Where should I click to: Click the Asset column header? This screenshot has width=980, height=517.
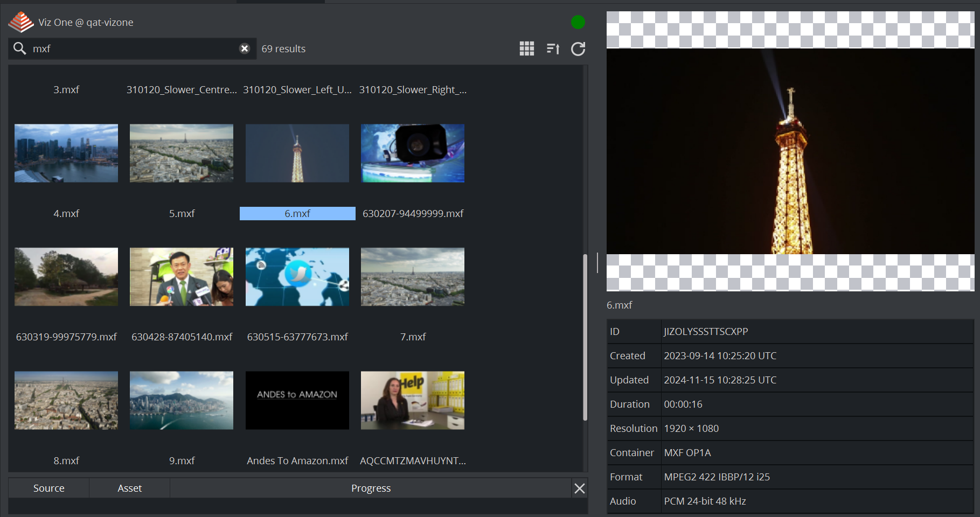(129, 488)
